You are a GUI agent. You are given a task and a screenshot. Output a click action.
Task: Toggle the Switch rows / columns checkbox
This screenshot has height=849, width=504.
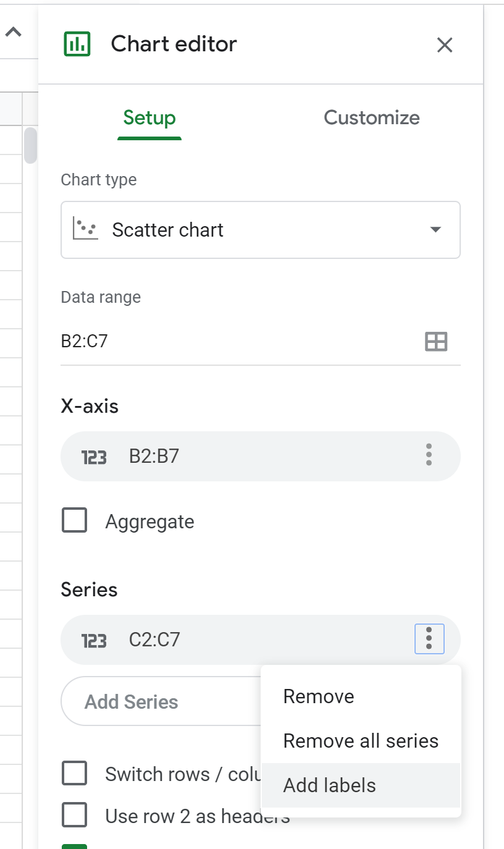pos(75,773)
